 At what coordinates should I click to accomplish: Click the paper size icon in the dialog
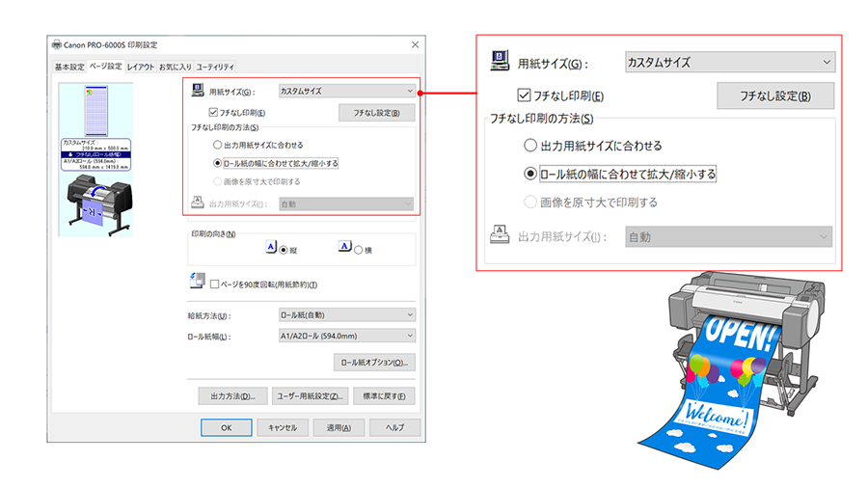pyautogui.click(x=196, y=92)
